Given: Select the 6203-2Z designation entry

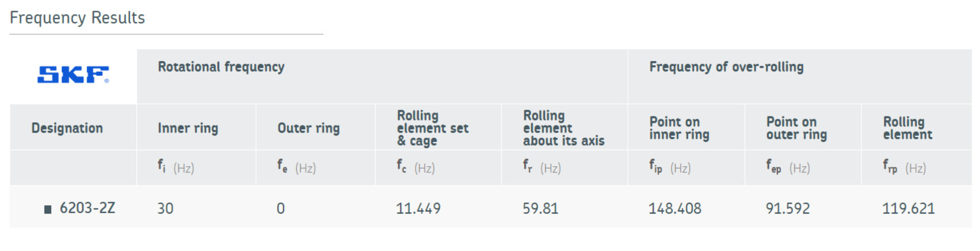Looking at the screenshot, I should coord(88,208).
